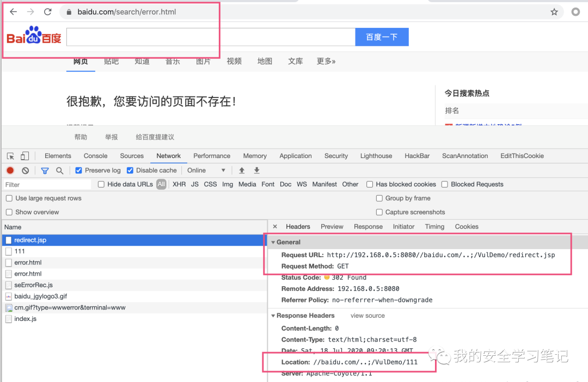Open the Cookies tab
588x382 pixels.
point(467,227)
